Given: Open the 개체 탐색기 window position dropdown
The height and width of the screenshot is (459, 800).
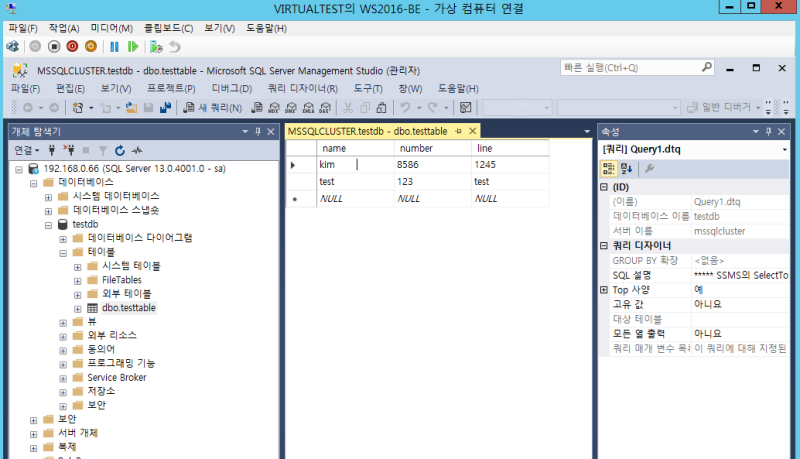Looking at the screenshot, I should click(245, 132).
